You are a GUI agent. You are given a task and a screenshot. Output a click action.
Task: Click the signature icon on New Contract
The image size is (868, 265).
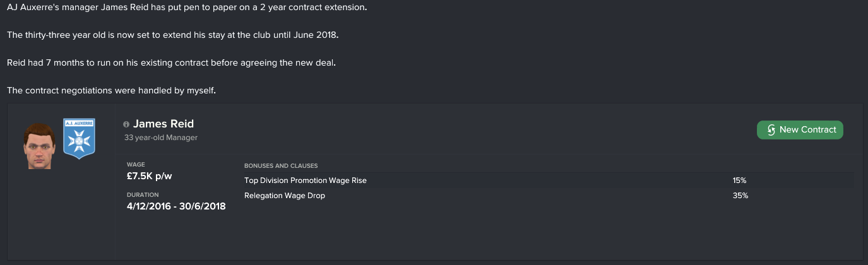[771, 130]
